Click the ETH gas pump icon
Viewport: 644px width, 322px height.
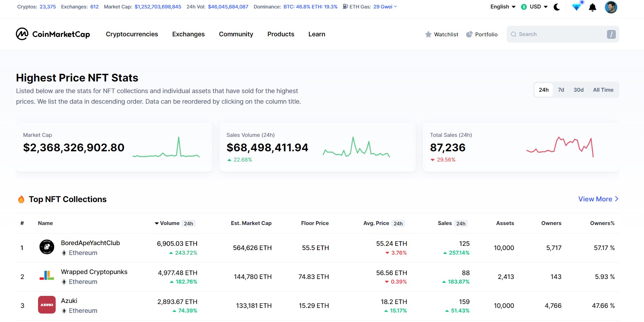coord(345,6)
